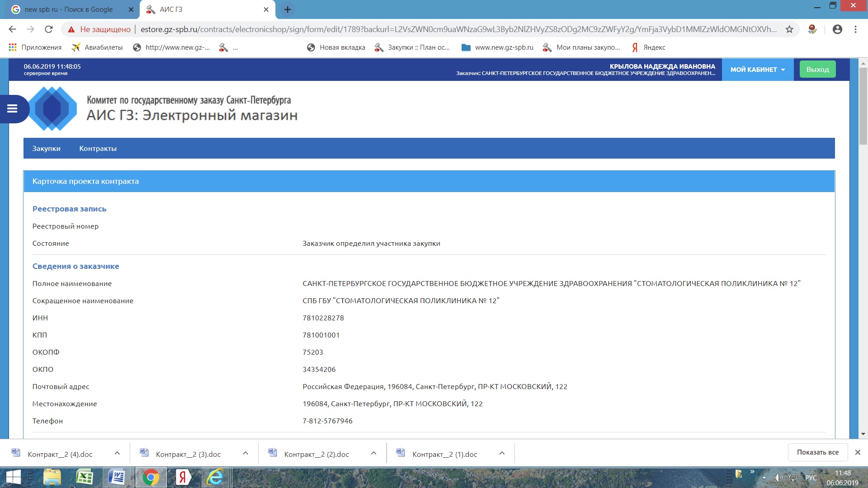The height and width of the screenshot is (488, 868).
Task: Click Показать все downloads button
Action: (817, 452)
